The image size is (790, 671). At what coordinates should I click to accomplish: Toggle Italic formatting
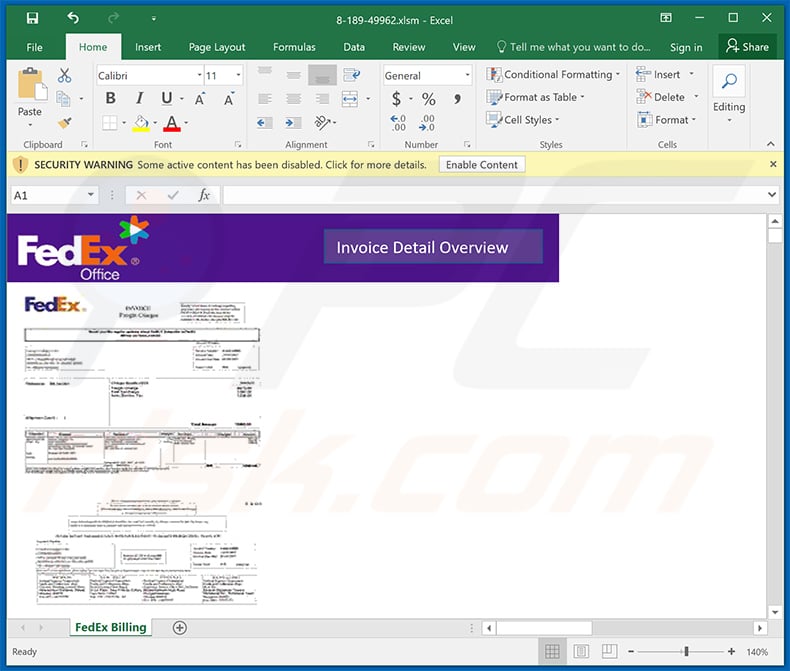[140, 98]
